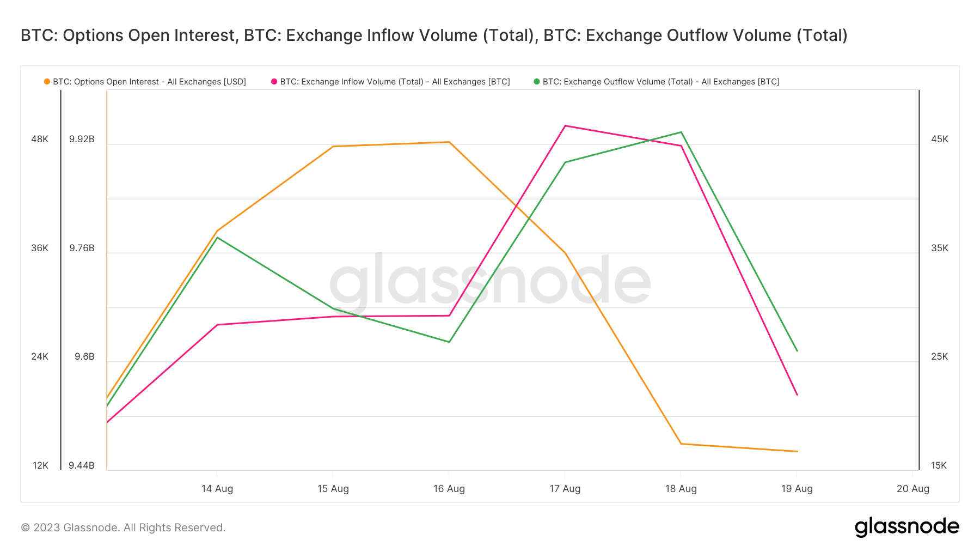980x552 pixels.
Task: Click the 9.92B axis label
Action: pyautogui.click(x=82, y=139)
